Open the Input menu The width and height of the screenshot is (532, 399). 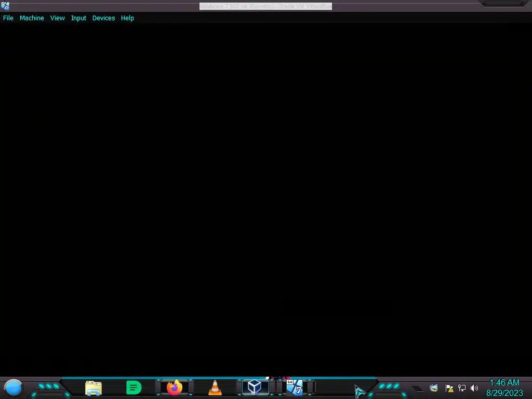tap(78, 18)
